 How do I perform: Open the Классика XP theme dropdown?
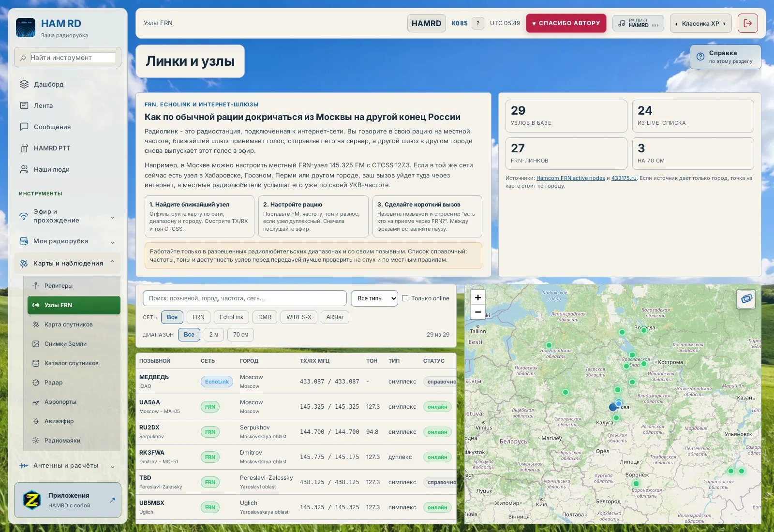[700, 23]
